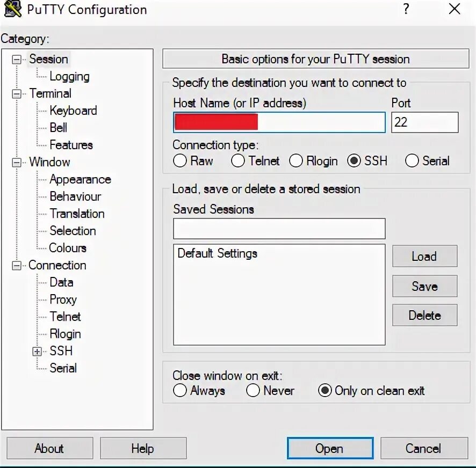476x468 pixels.
Task: Click the question mark help button
Action: 406,9
